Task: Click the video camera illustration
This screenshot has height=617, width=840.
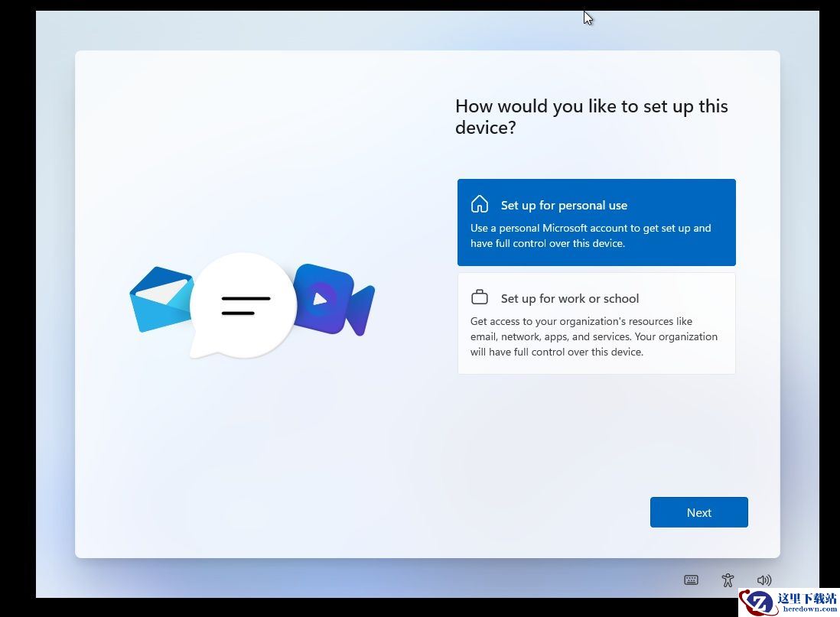Action: tap(337, 300)
